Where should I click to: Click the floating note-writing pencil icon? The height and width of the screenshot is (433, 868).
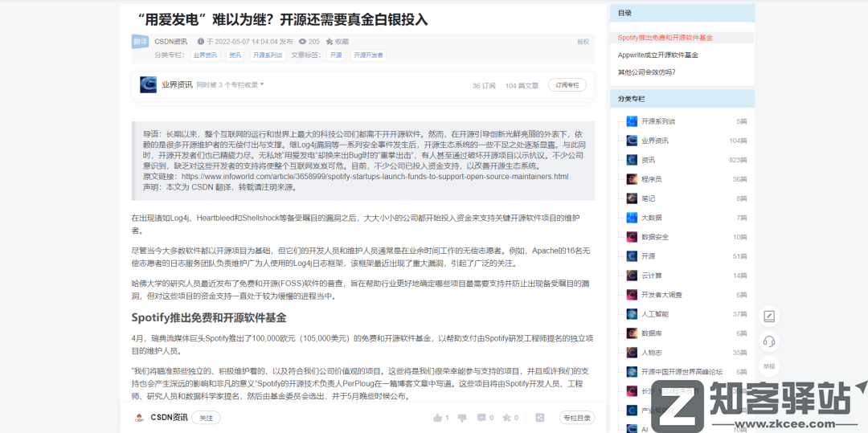pyautogui.click(x=768, y=317)
